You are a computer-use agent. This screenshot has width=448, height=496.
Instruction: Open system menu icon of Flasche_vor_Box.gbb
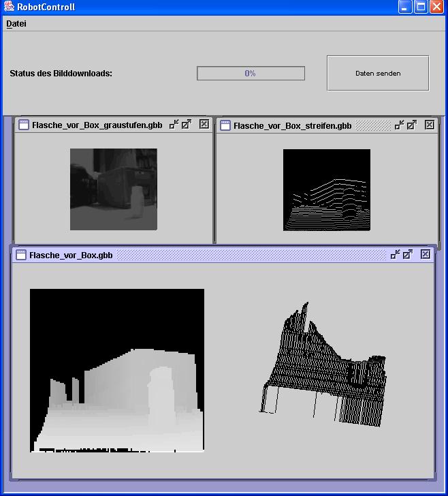tap(20, 255)
